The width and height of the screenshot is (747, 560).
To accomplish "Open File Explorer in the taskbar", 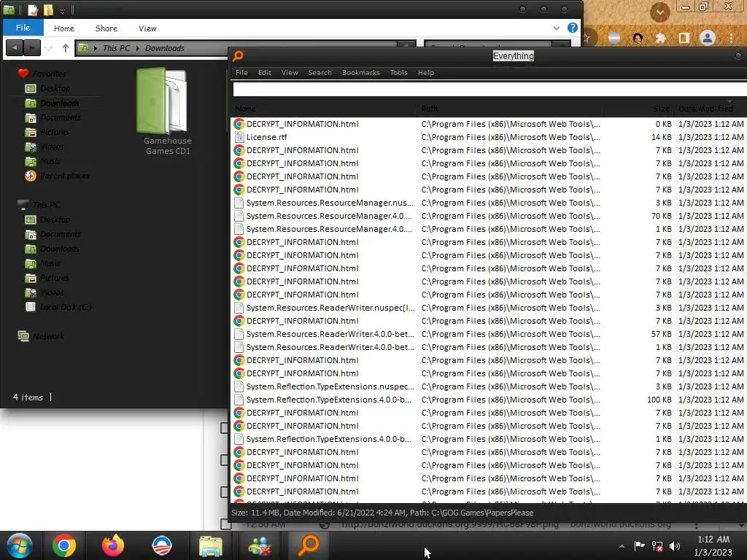I will (211, 545).
